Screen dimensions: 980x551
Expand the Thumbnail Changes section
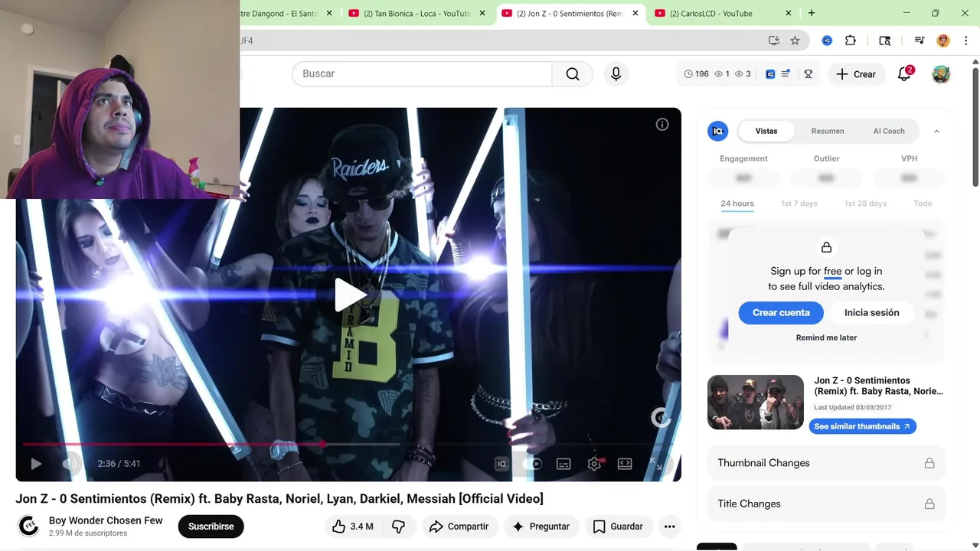(826, 463)
